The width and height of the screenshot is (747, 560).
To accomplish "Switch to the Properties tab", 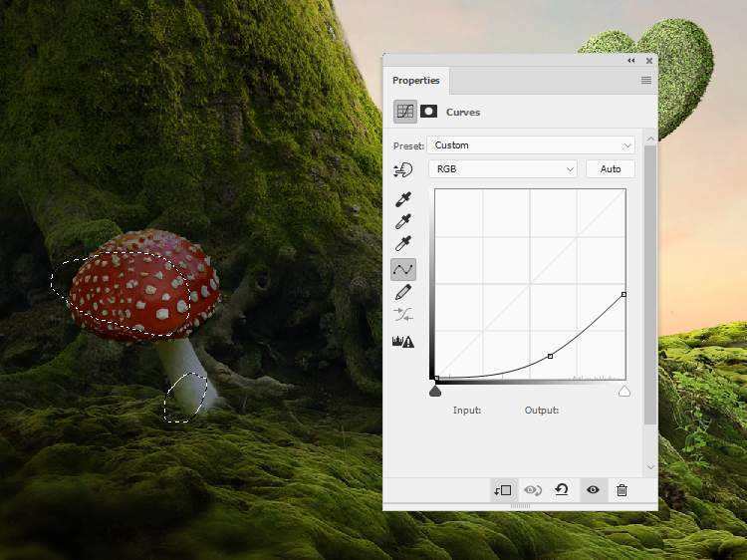I will [415, 81].
